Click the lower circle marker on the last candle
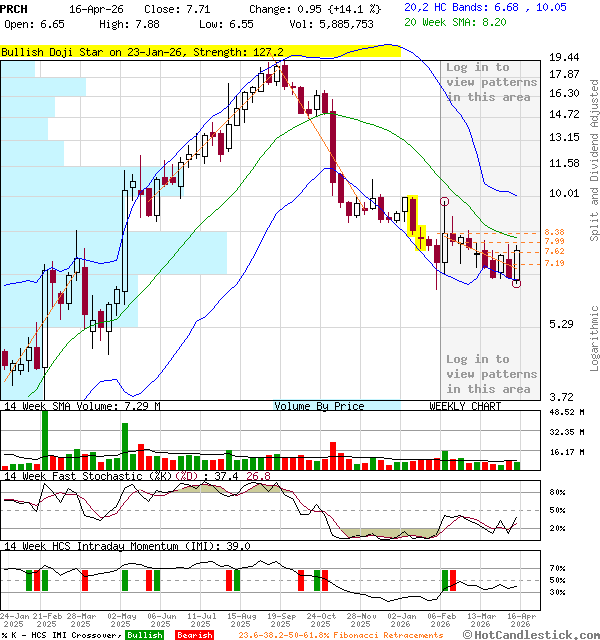The height and width of the screenshot is (640, 600). [516, 284]
